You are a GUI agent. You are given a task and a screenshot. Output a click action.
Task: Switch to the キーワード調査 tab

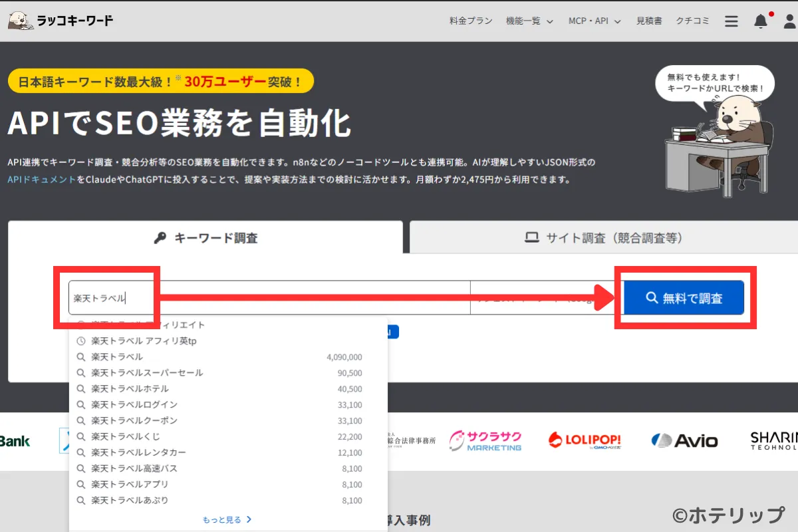pyautogui.click(x=205, y=237)
